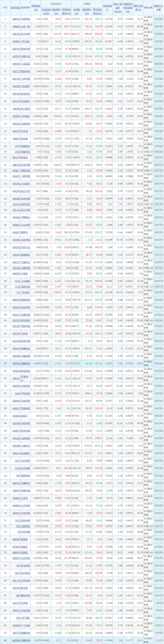Screen dimensions: 164x644
Task: Open stock code link 688679
Action: point(16,300)
